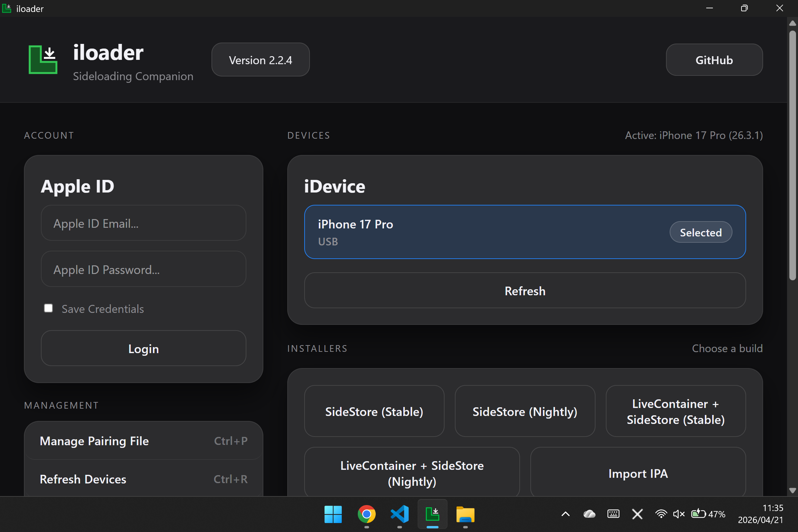Click the Version 2.2.4 badge
The width and height of the screenshot is (798, 532).
coord(261,60)
